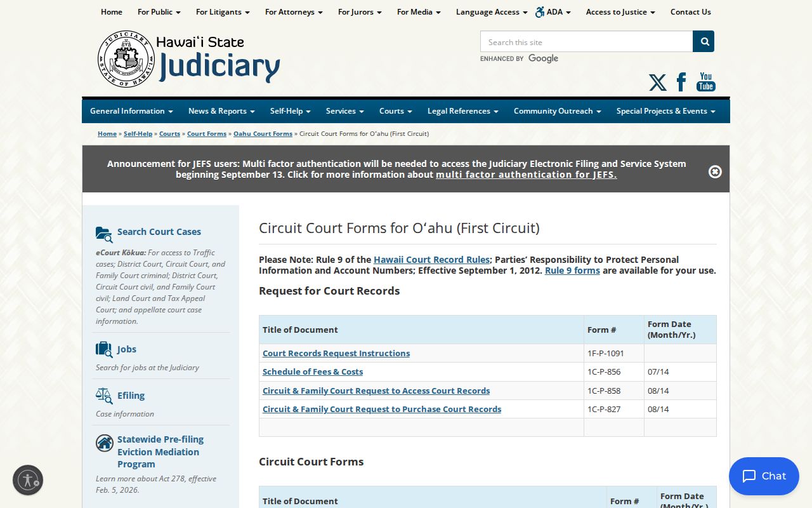Expand the Access to Justice menu
Image resolution: width=812 pixels, height=508 pixels.
point(620,12)
